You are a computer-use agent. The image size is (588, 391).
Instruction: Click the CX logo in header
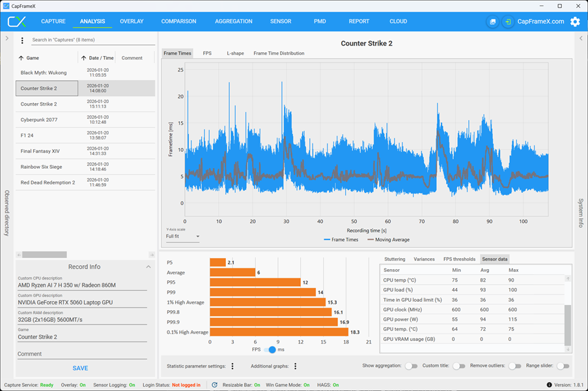coord(17,22)
